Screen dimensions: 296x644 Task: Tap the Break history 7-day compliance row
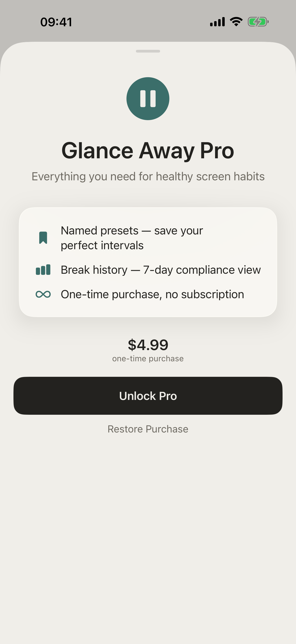point(148,270)
